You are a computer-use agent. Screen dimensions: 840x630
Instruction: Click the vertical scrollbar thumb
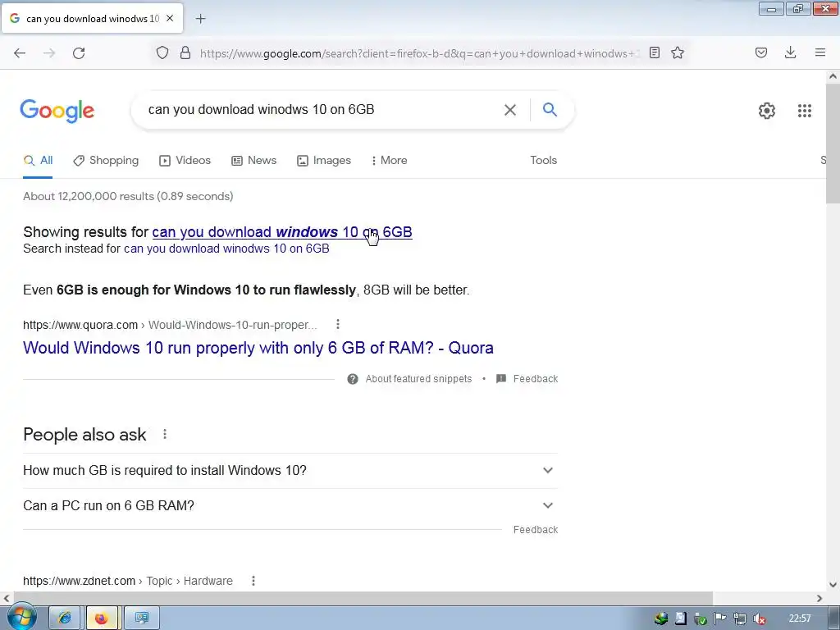pyautogui.click(x=833, y=144)
